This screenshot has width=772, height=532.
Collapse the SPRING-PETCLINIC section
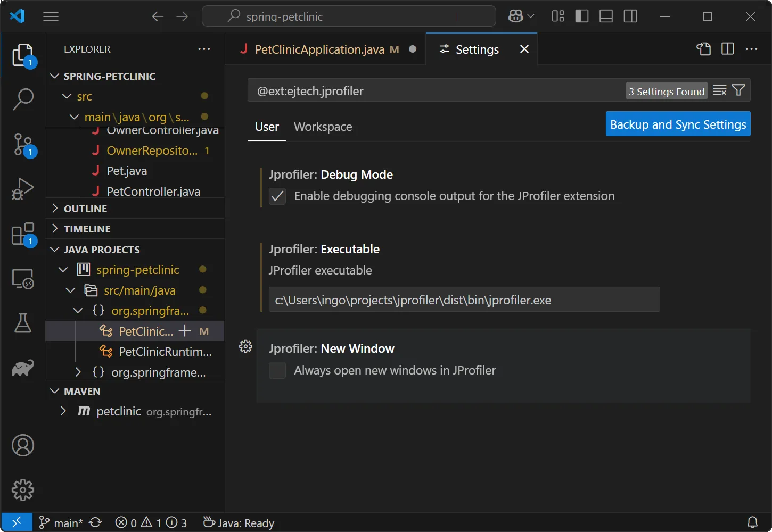tap(135, 76)
